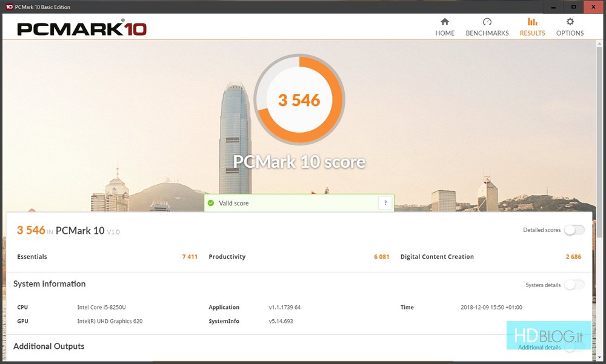
Task: Click the Productivity label
Action: pos(227,257)
